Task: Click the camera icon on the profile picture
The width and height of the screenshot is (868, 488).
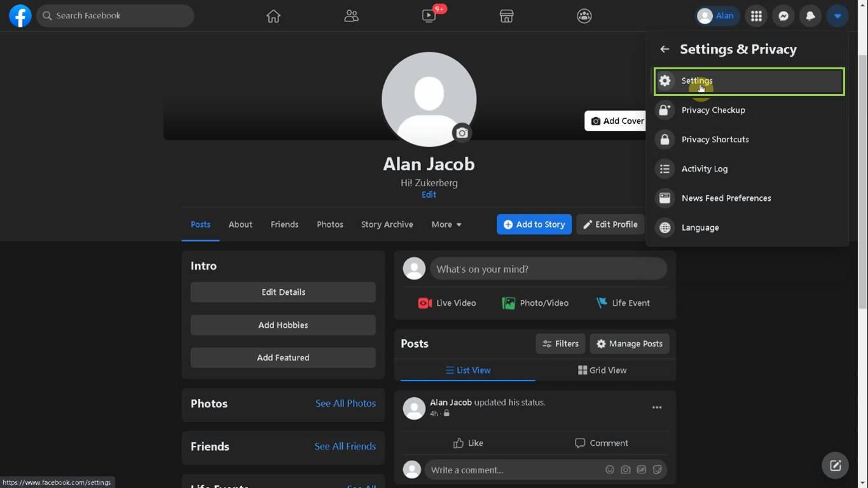Action: (x=462, y=133)
